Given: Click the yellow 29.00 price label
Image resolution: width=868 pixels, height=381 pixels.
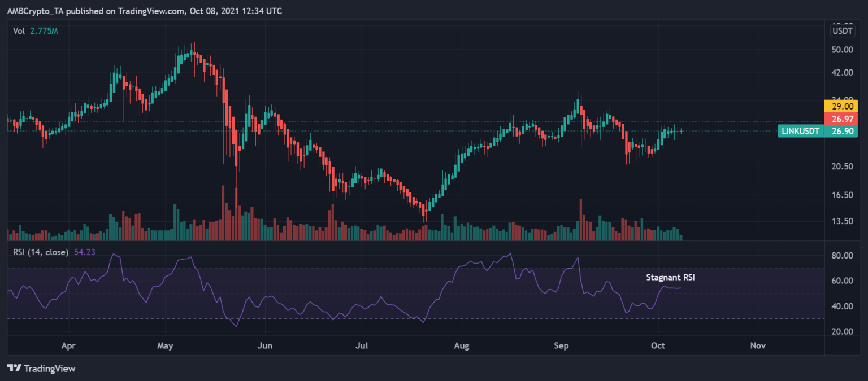Looking at the screenshot, I should [842, 106].
